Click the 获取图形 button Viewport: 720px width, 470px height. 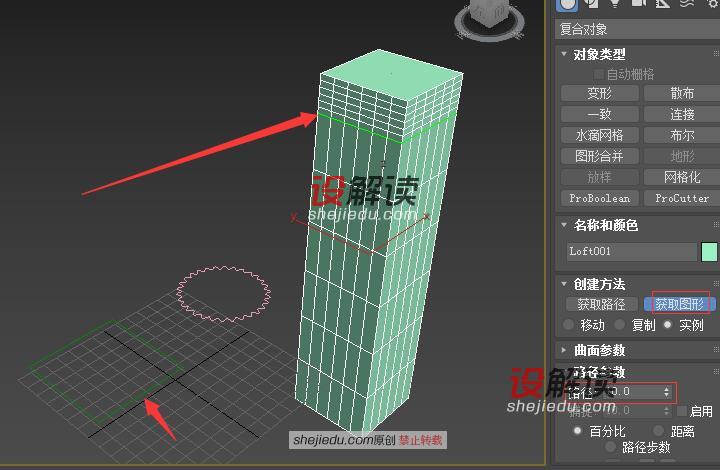(x=679, y=304)
